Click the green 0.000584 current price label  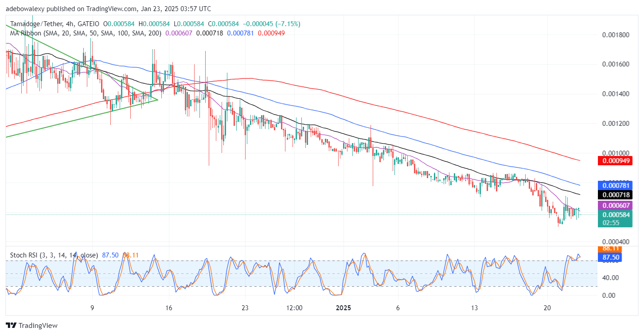(x=616, y=214)
